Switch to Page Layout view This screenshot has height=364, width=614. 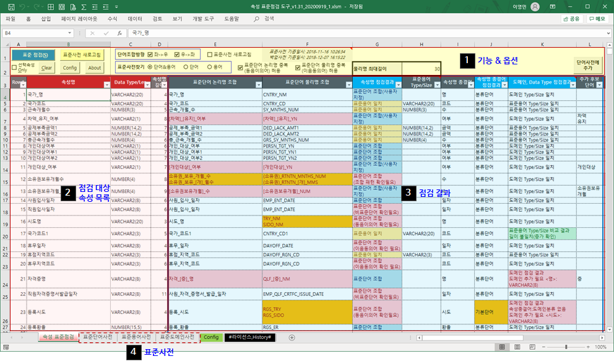click(517, 347)
